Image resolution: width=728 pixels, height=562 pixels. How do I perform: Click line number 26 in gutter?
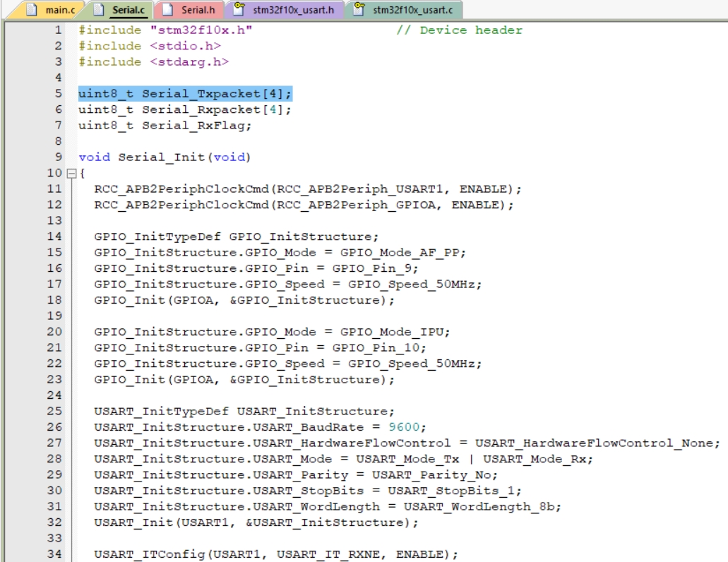pos(54,427)
